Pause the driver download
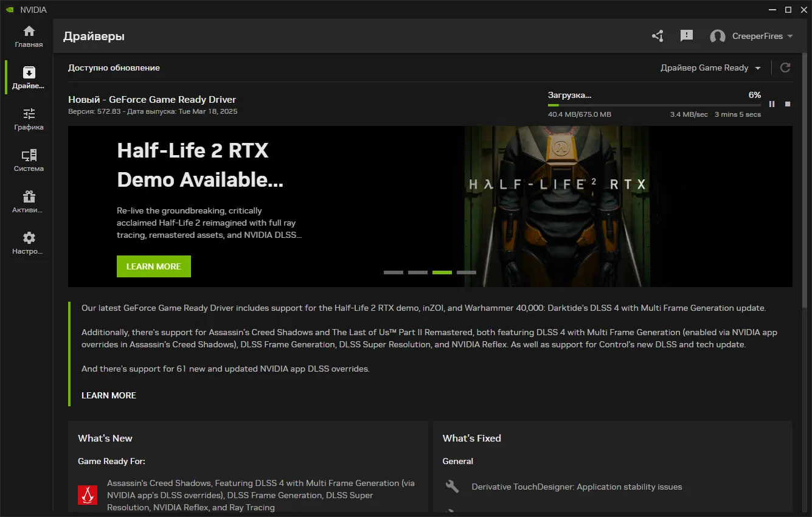 click(x=772, y=104)
